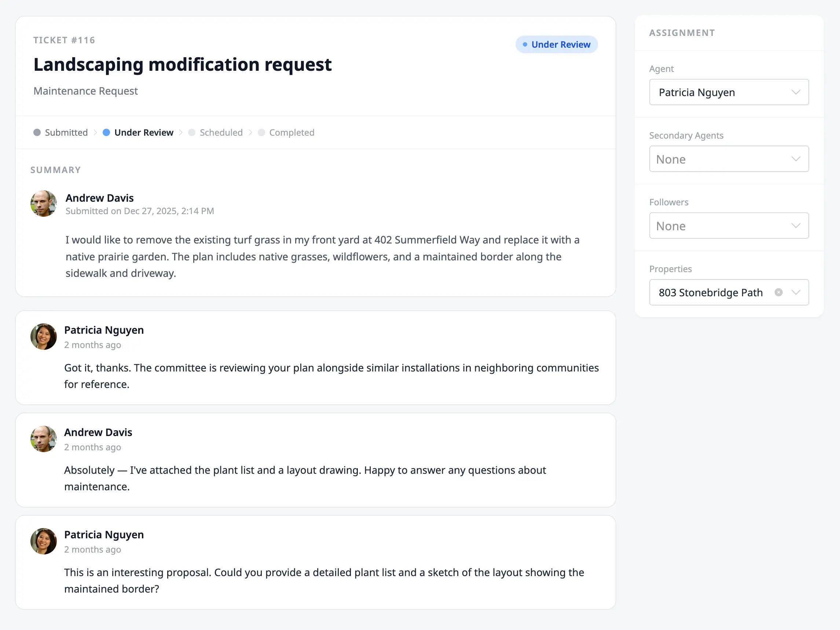The width and height of the screenshot is (840, 630).
Task: Click the Under Review status badge
Action: [556, 44]
